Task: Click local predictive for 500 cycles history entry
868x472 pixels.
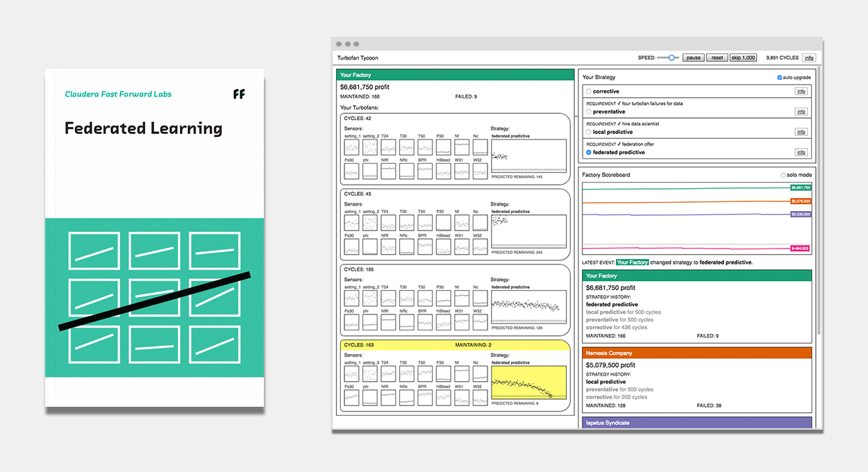Action: (624, 312)
